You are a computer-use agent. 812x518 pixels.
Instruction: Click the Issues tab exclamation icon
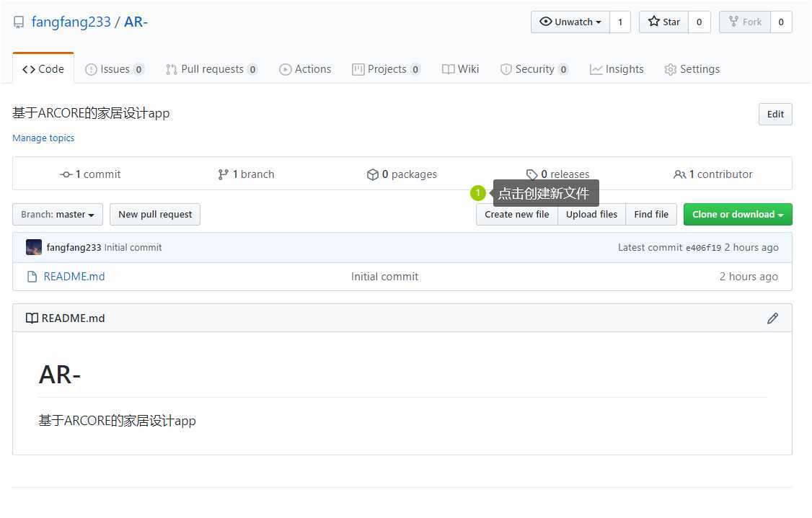pos(91,69)
